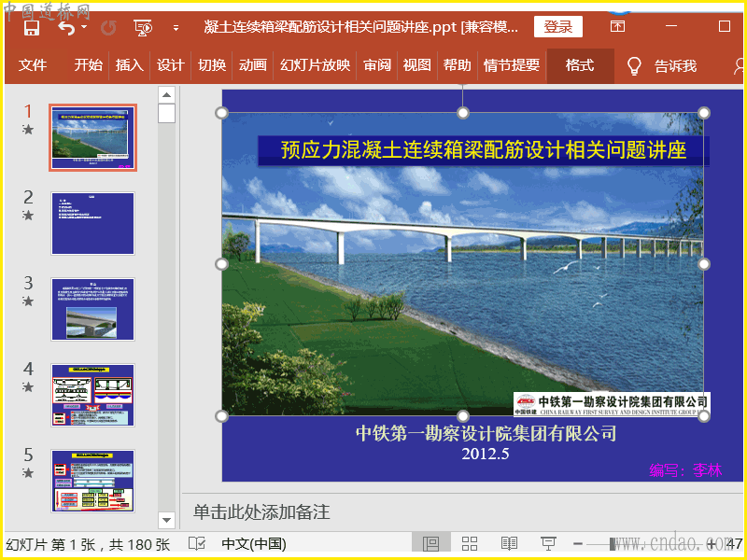Switch to Reading view
Image resolution: width=747 pixels, height=560 pixels.
click(509, 543)
